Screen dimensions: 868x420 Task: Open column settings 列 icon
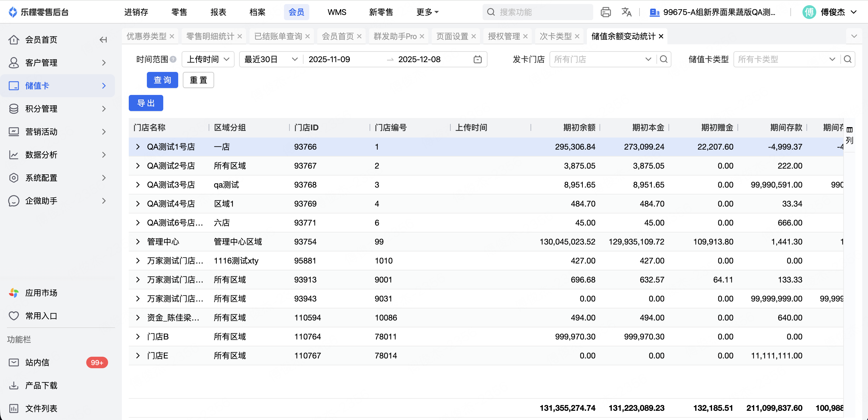[x=849, y=135]
